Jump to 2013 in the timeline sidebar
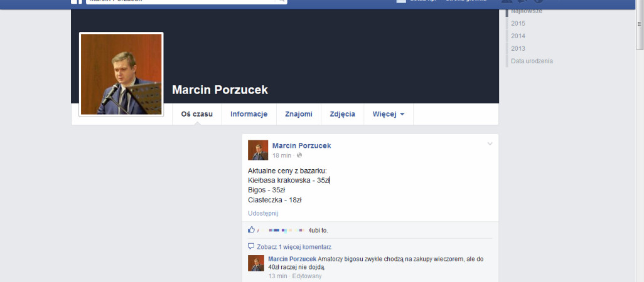This screenshot has width=644, height=282. (x=518, y=48)
